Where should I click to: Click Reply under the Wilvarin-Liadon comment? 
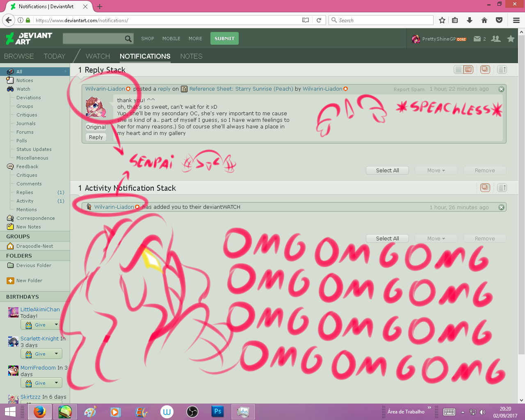tap(96, 137)
